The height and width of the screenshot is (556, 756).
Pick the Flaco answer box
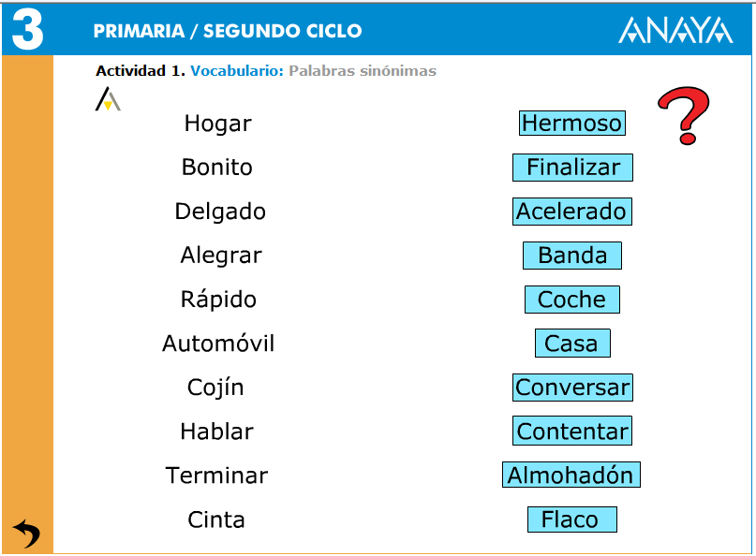pos(571,519)
